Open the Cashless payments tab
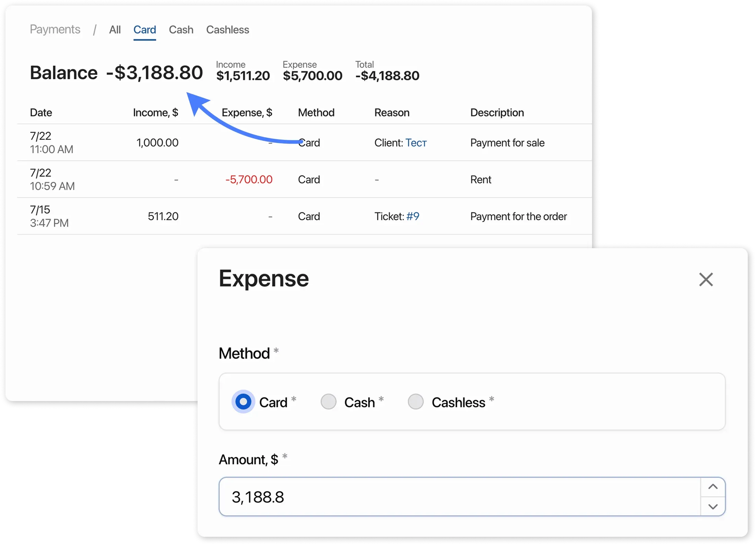The width and height of the screenshot is (756, 545). click(227, 30)
